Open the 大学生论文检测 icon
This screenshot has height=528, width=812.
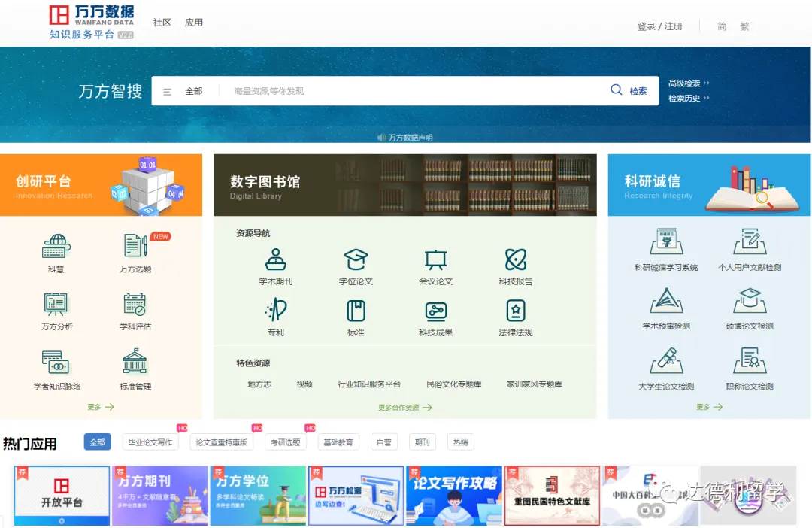tap(666, 360)
